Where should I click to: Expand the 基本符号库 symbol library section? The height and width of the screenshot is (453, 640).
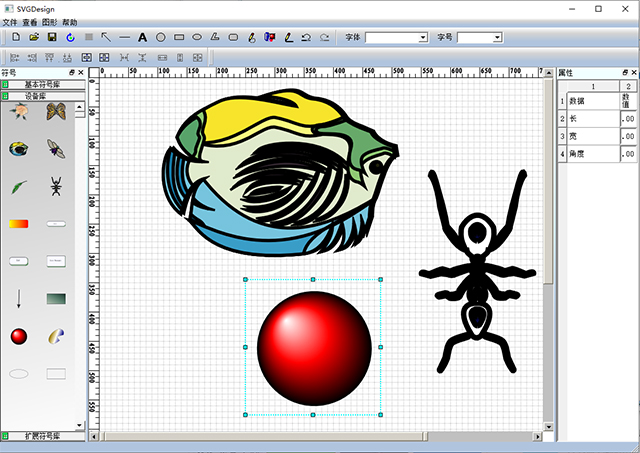click(42, 85)
